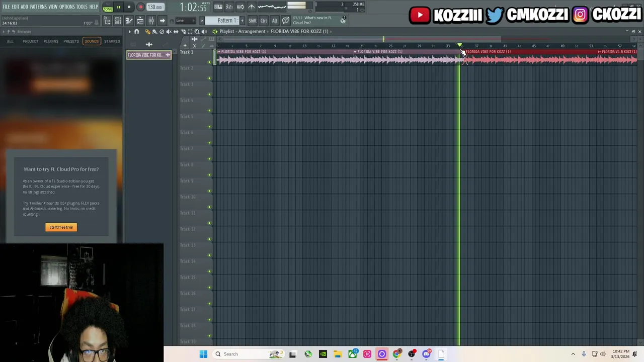
Task: Select the Draw pencil tool
Action: 147,32
